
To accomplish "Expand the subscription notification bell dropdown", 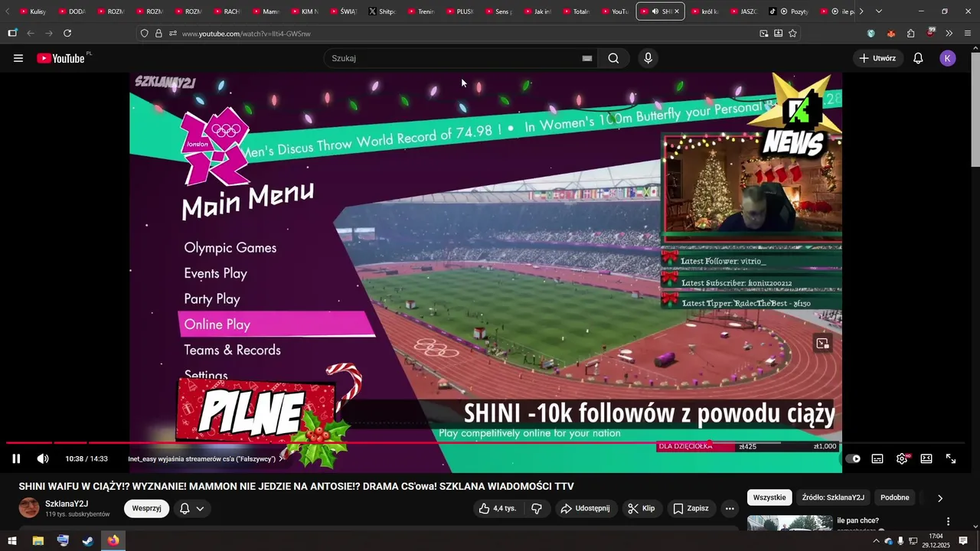I will (191, 508).
